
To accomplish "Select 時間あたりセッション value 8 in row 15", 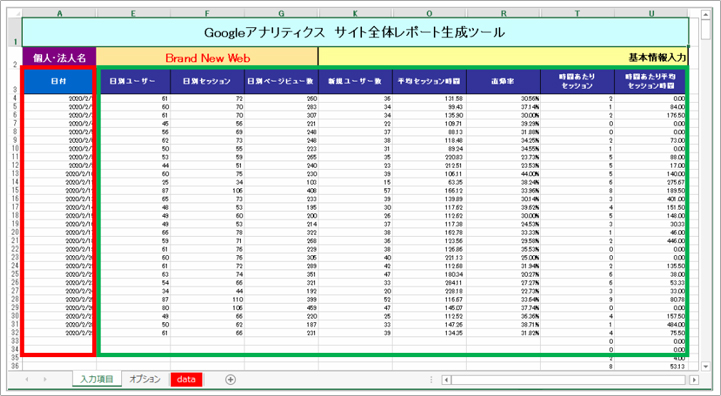I will click(x=578, y=190).
